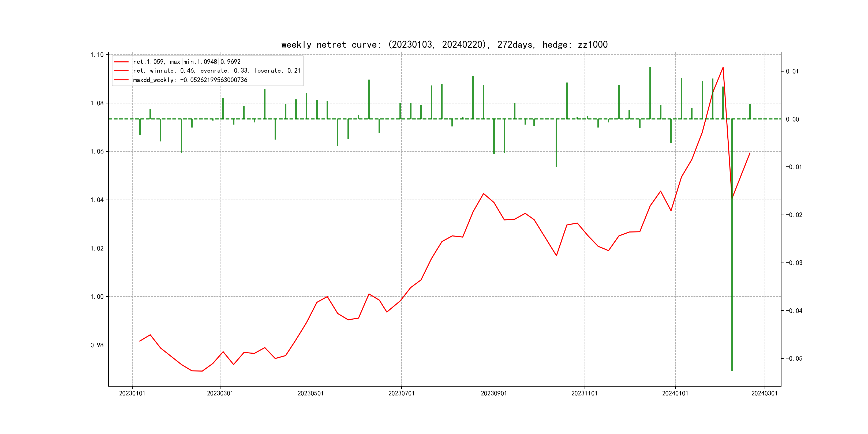The image size is (868, 434).
Task: Click the peak of the red net curve
Action: [723, 68]
